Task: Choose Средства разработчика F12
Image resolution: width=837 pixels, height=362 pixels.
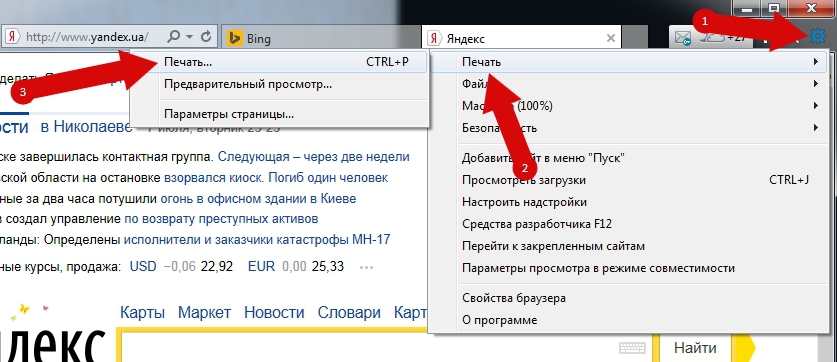Action: tap(628, 224)
